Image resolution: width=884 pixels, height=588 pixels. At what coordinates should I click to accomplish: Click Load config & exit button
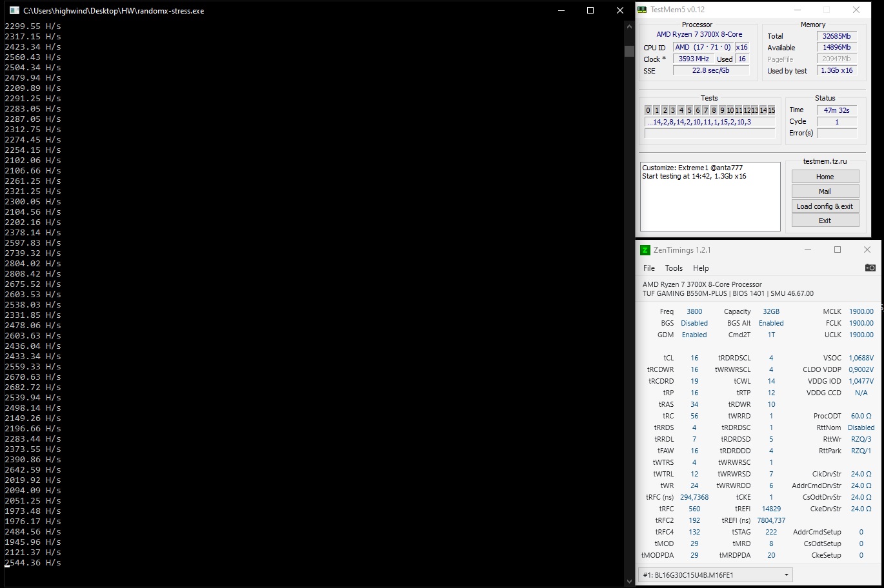825,206
